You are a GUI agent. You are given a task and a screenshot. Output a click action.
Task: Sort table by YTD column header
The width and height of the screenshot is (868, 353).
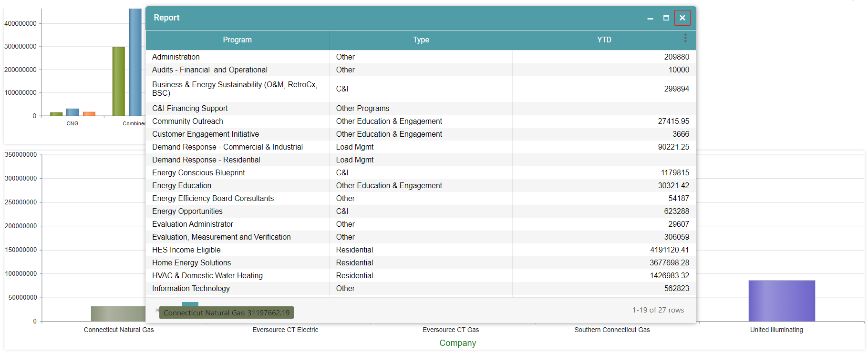click(x=604, y=40)
